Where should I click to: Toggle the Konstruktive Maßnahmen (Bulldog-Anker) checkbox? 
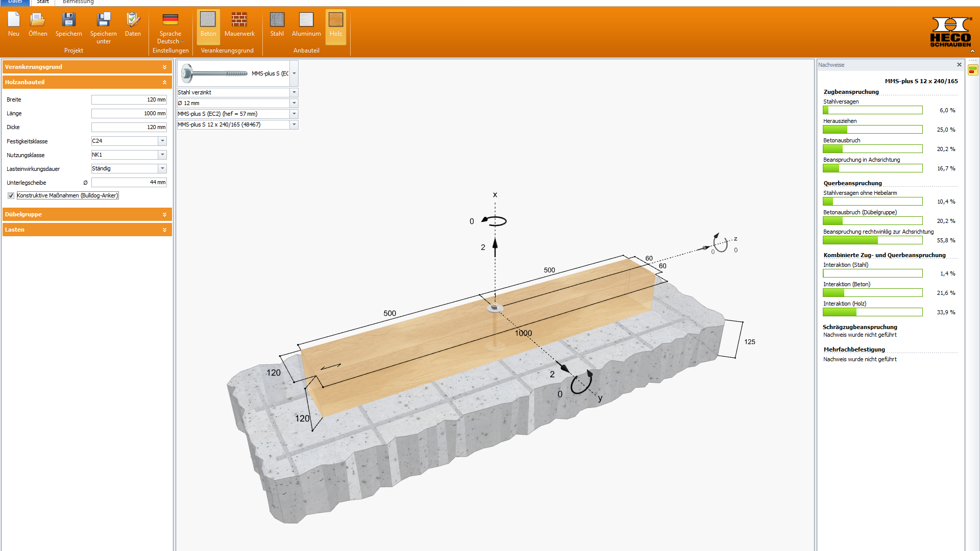pos(11,196)
